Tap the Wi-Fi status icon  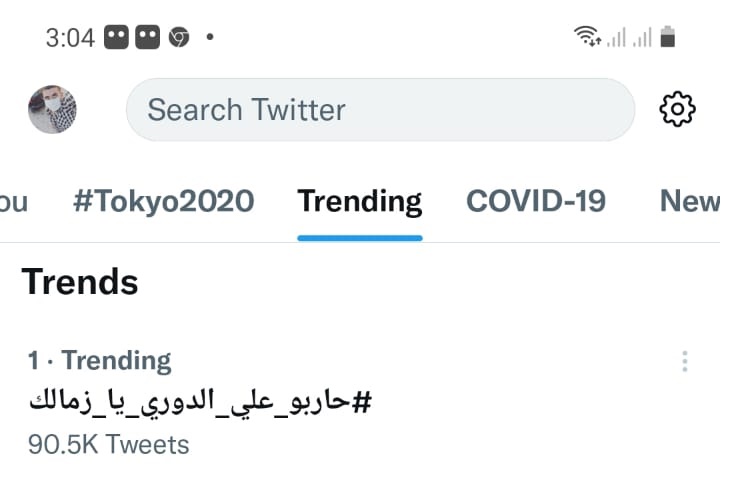pos(587,36)
